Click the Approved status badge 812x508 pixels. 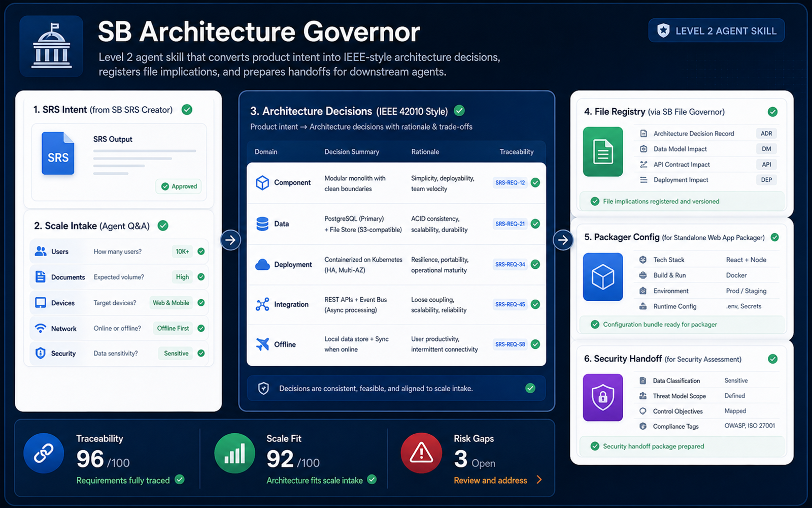point(179,186)
